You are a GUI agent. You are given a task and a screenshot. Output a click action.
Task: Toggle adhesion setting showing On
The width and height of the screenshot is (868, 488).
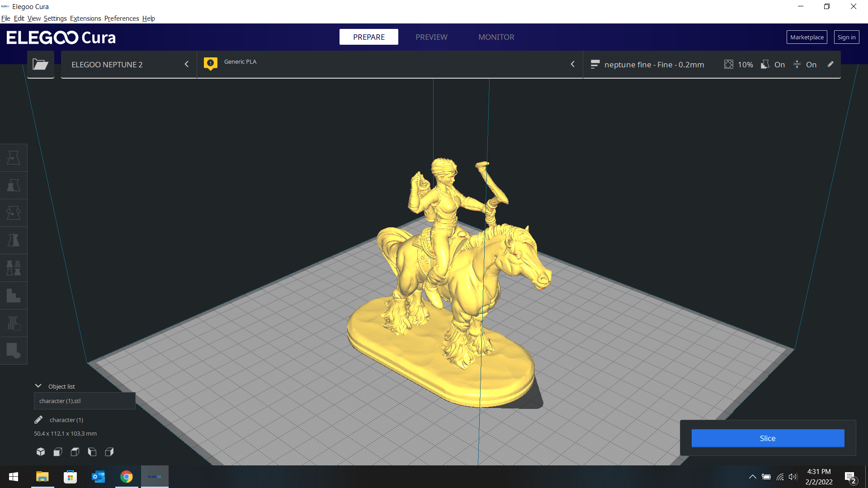pos(805,65)
